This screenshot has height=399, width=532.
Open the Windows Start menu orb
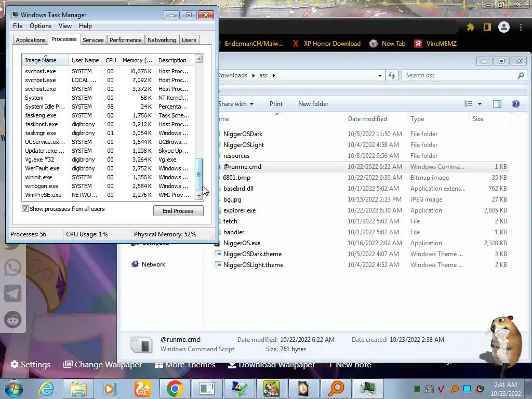pos(14,389)
